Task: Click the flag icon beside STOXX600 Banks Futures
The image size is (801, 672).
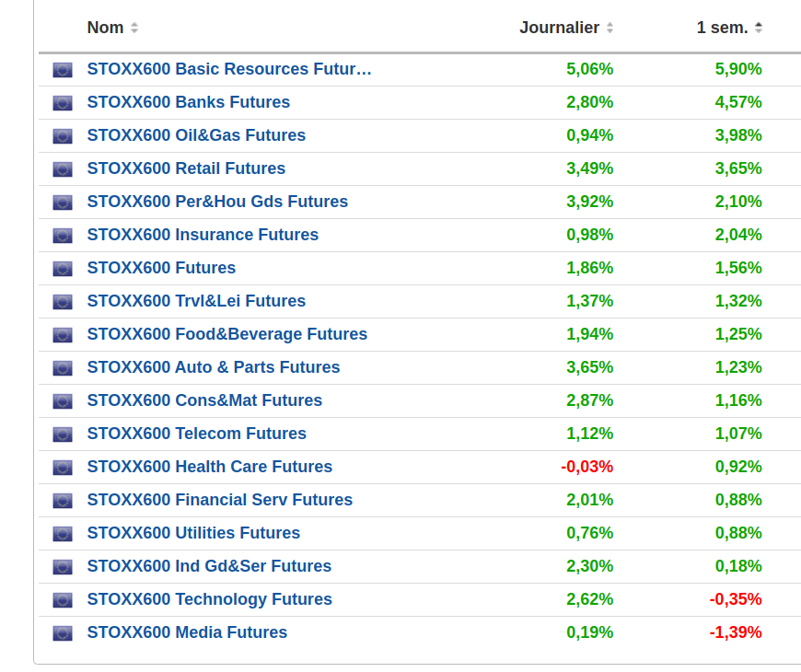Action: point(63,102)
